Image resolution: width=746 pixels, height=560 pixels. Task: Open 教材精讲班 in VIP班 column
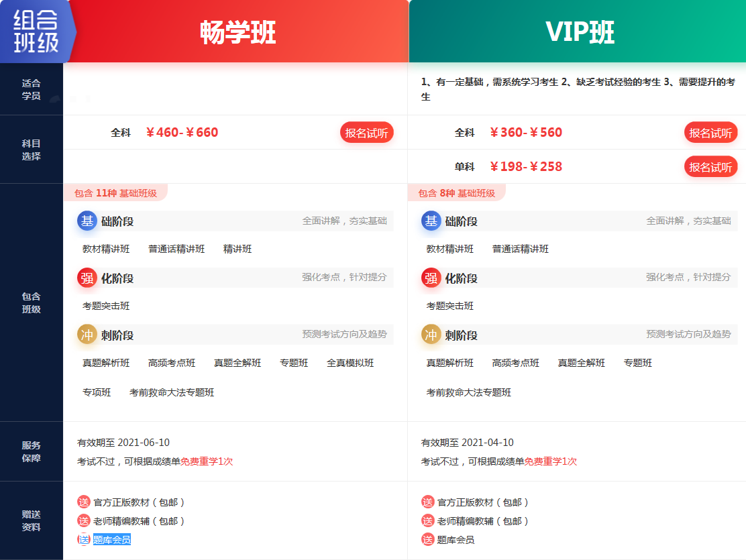pos(450,249)
